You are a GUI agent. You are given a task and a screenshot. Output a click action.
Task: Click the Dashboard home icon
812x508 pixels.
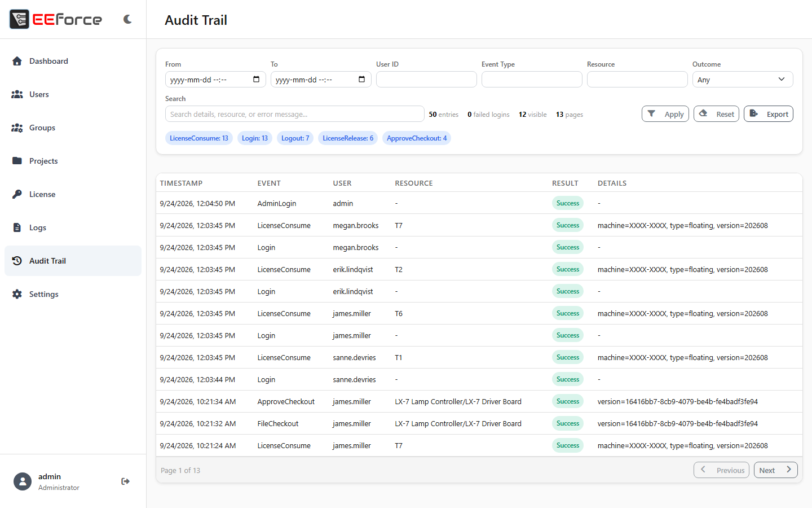tap(17, 61)
